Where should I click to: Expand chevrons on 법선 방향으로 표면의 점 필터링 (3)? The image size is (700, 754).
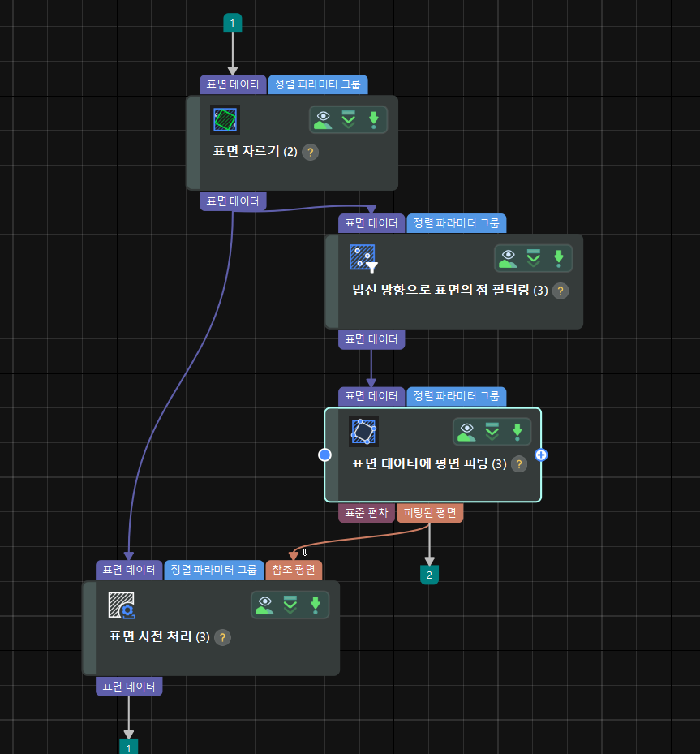(533, 258)
